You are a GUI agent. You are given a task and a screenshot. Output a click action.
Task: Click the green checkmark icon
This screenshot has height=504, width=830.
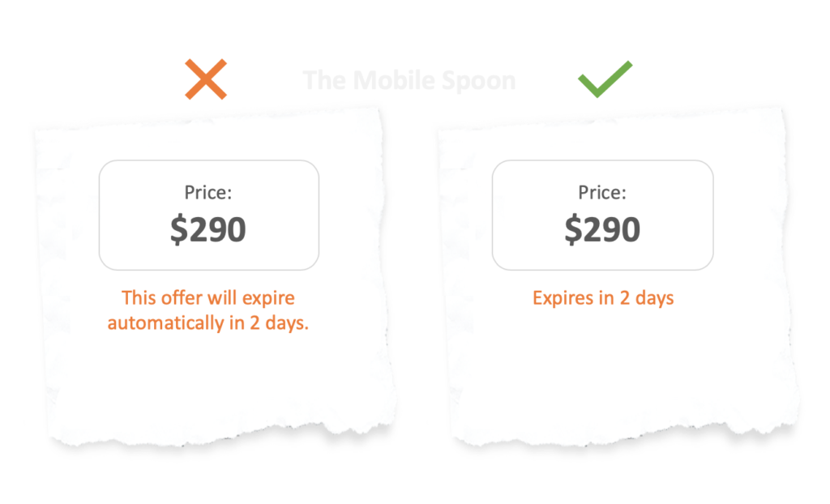(x=605, y=79)
